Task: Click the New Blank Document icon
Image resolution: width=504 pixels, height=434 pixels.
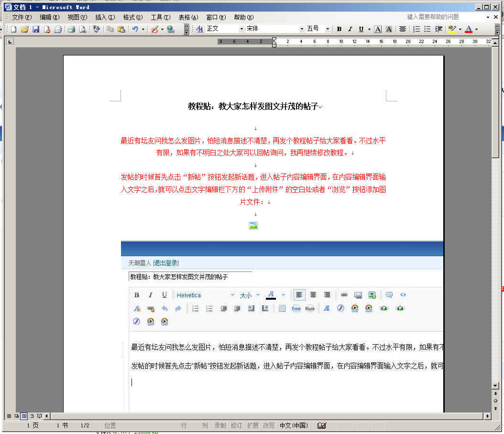Action: coord(13,29)
